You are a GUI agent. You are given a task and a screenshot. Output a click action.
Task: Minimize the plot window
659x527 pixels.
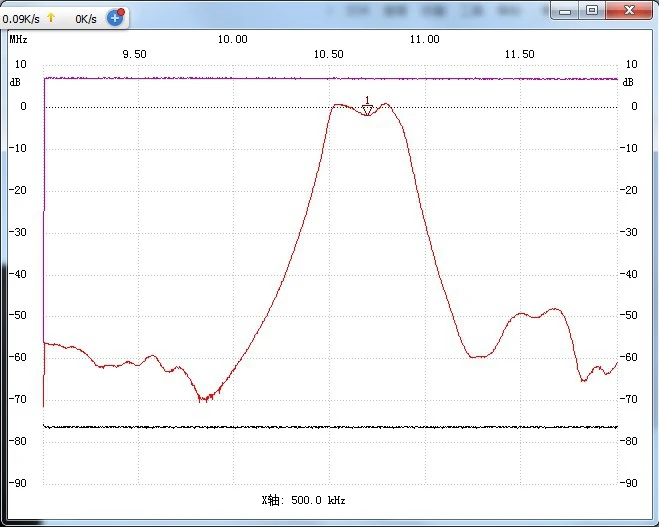[565, 11]
